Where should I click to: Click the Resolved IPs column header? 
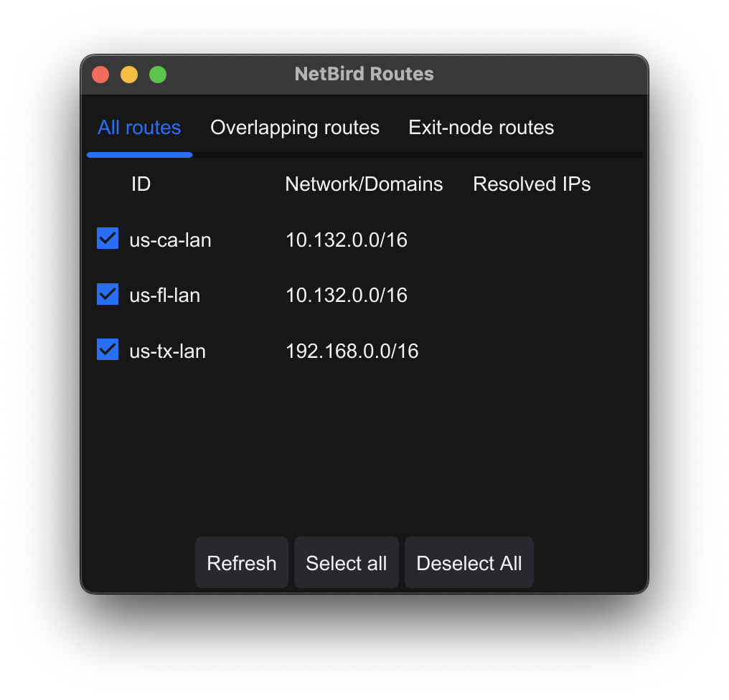[531, 184]
